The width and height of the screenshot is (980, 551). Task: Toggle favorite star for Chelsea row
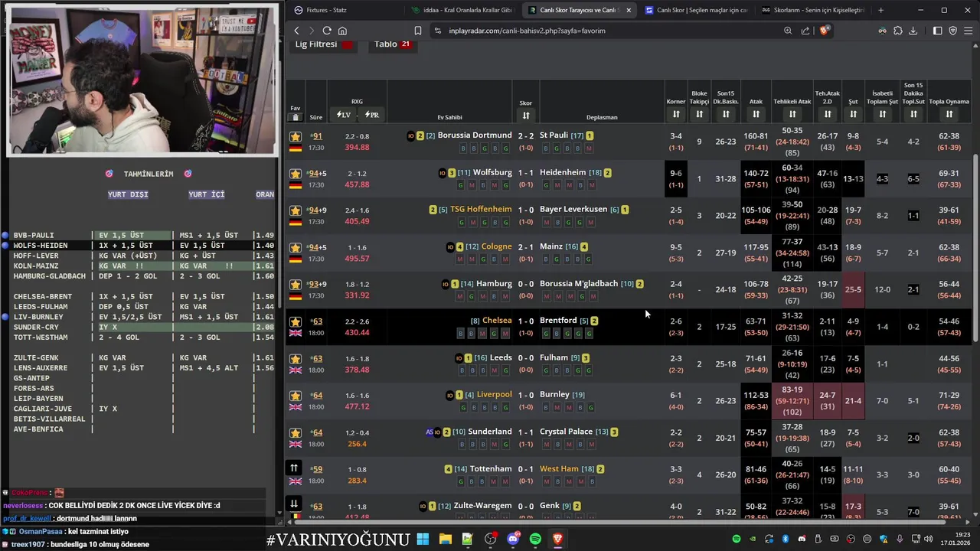(x=295, y=322)
